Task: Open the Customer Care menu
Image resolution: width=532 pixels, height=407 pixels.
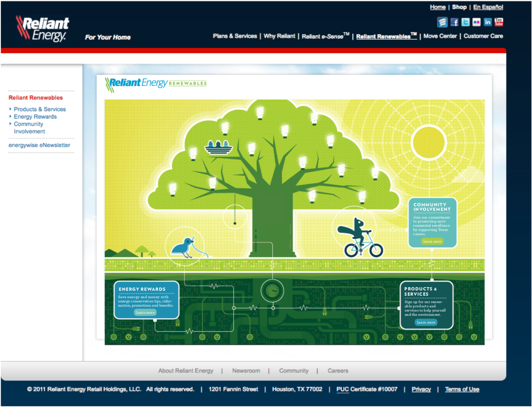Action: coord(483,36)
